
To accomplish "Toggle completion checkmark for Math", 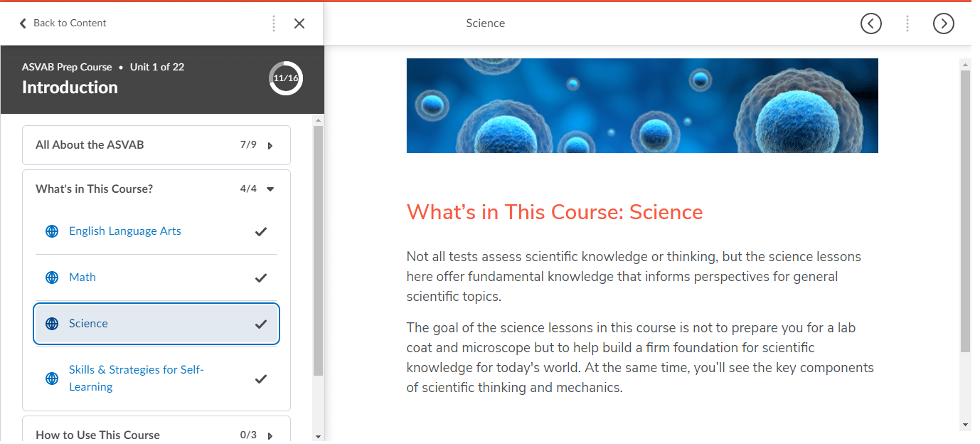I will [261, 277].
